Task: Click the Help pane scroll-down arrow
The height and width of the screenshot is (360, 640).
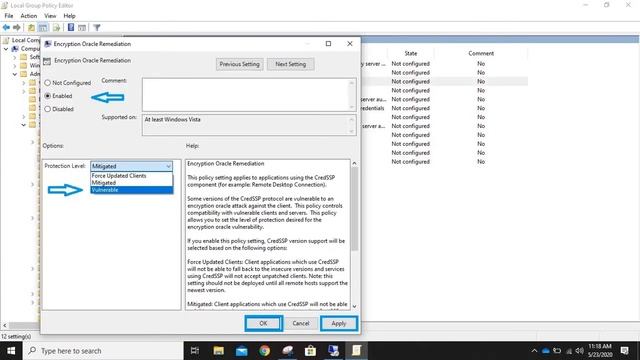Action: coord(354,307)
